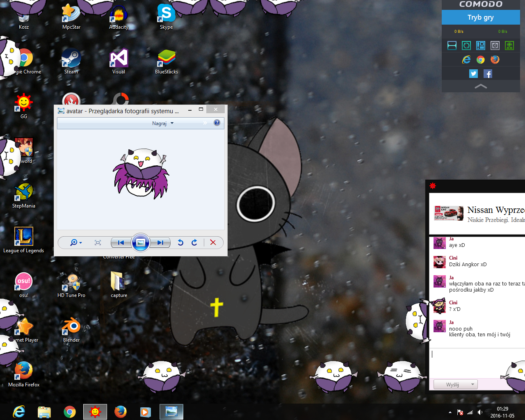
Task: Click the COMODO update arrows icon
Action: (x=466, y=46)
